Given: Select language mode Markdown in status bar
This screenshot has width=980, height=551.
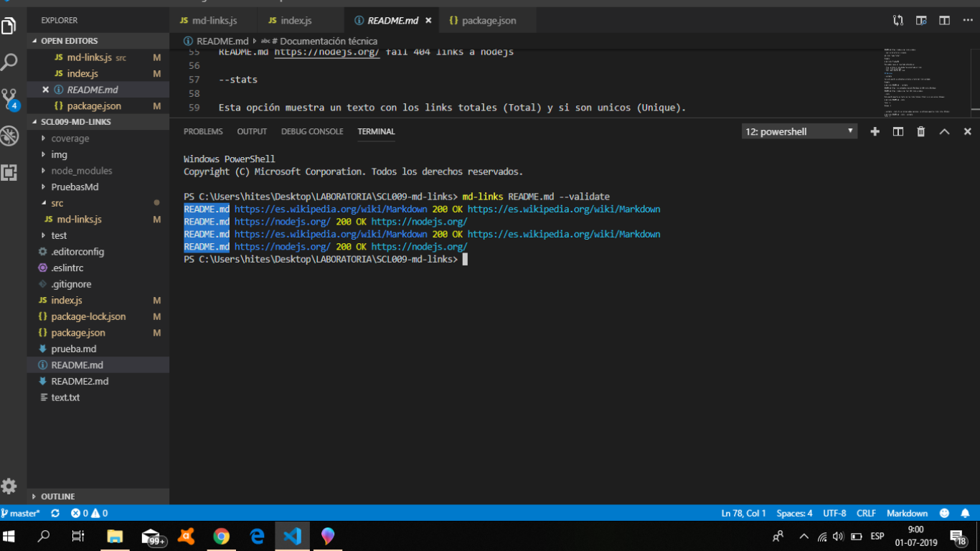Looking at the screenshot, I should (x=907, y=513).
